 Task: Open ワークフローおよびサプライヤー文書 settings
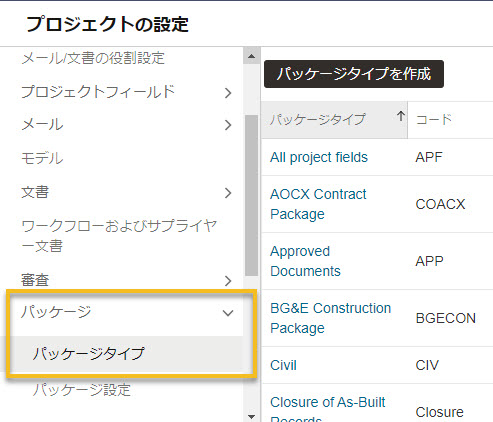click(x=119, y=236)
